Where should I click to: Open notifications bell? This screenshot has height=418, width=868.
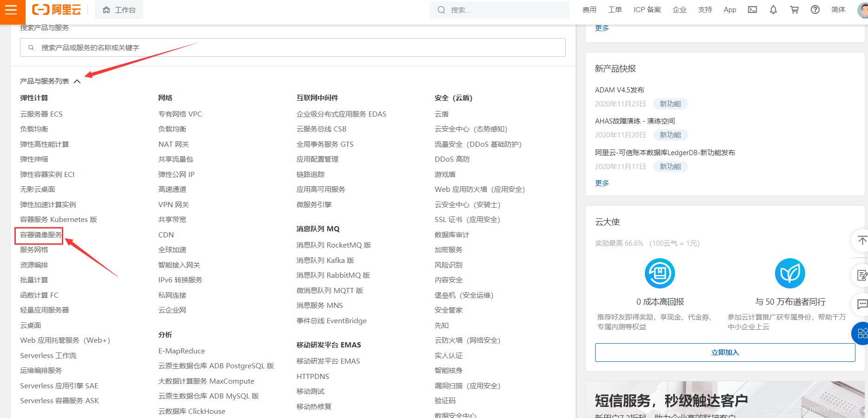pos(773,10)
